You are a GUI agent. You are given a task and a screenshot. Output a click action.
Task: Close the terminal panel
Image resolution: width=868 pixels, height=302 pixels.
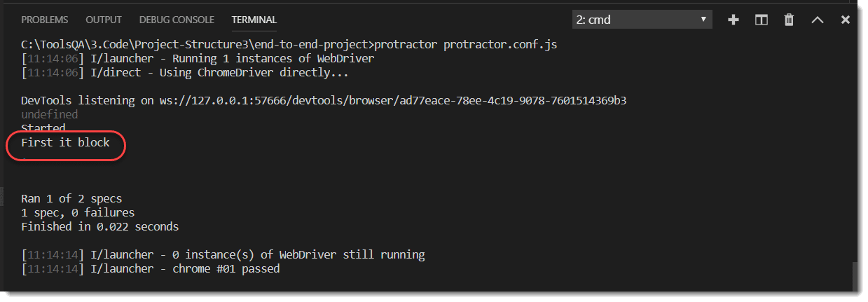pos(845,20)
